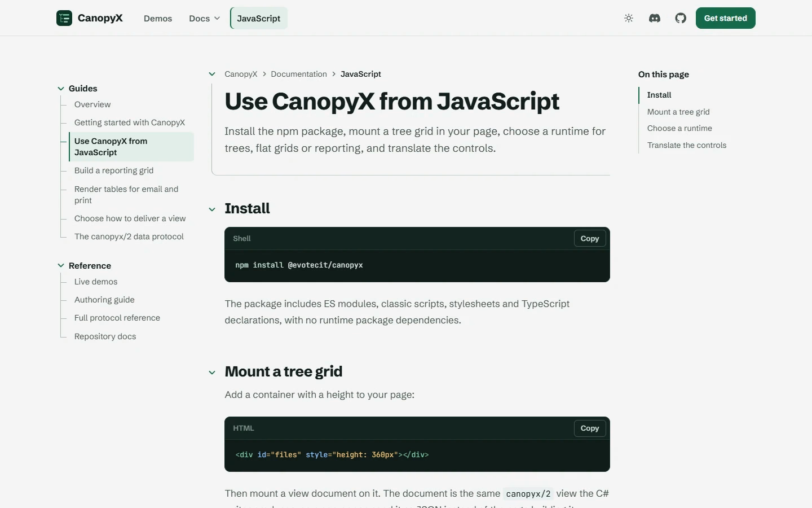This screenshot has height=508, width=812.
Task: Copy the HTML div code snippet
Action: coord(590,428)
